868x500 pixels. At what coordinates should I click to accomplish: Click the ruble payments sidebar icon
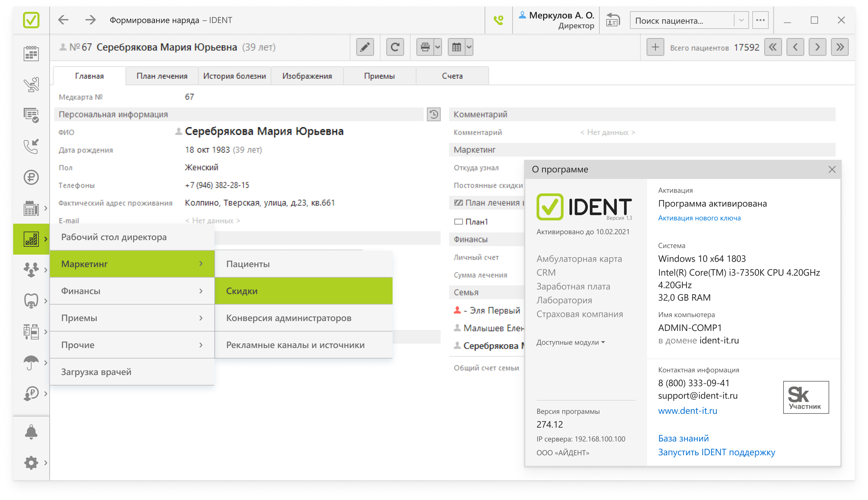click(x=31, y=178)
